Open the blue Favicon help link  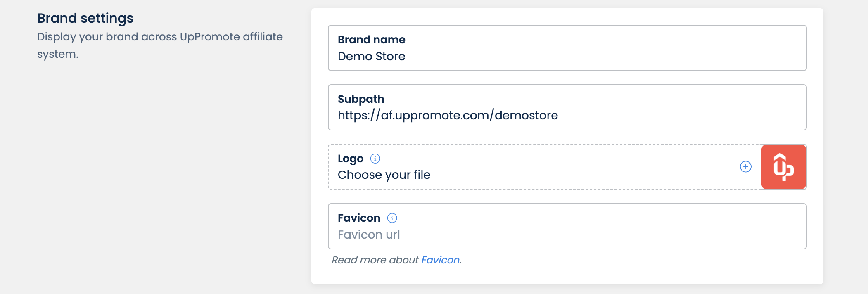pos(440,260)
